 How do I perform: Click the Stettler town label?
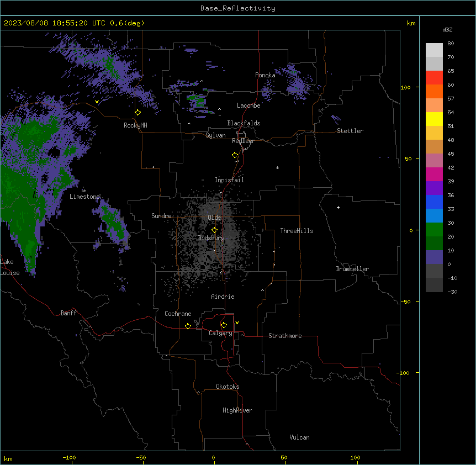point(350,131)
